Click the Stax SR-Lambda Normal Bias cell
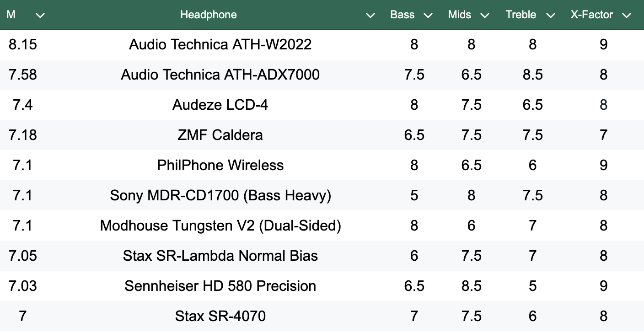This screenshot has height=333, width=644. [x=220, y=256]
